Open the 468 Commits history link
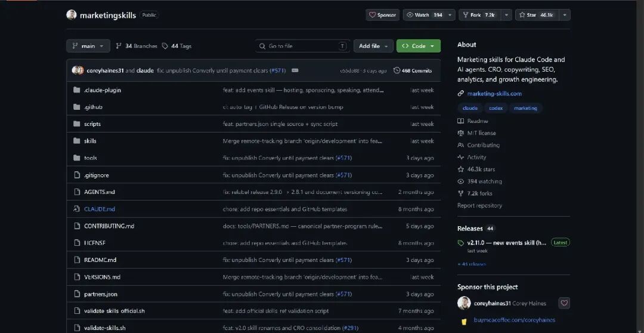Screen dimensions: 644x333 point(413,70)
